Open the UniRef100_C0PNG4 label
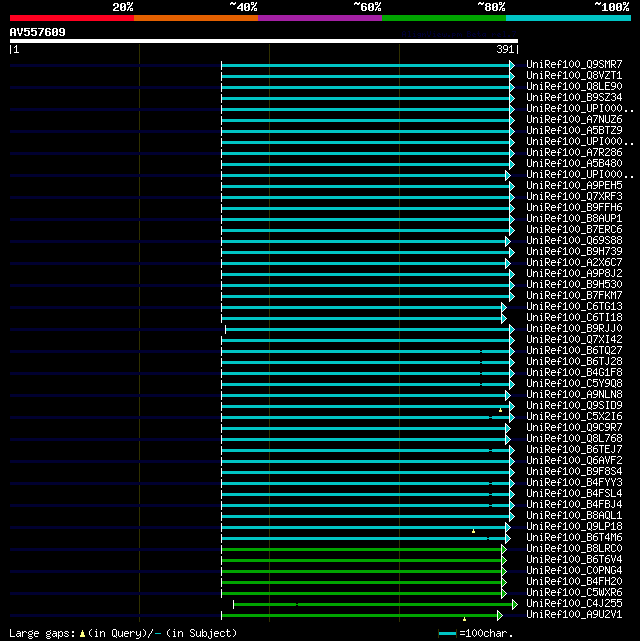This screenshot has height=641, width=640. [x=574, y=571]
